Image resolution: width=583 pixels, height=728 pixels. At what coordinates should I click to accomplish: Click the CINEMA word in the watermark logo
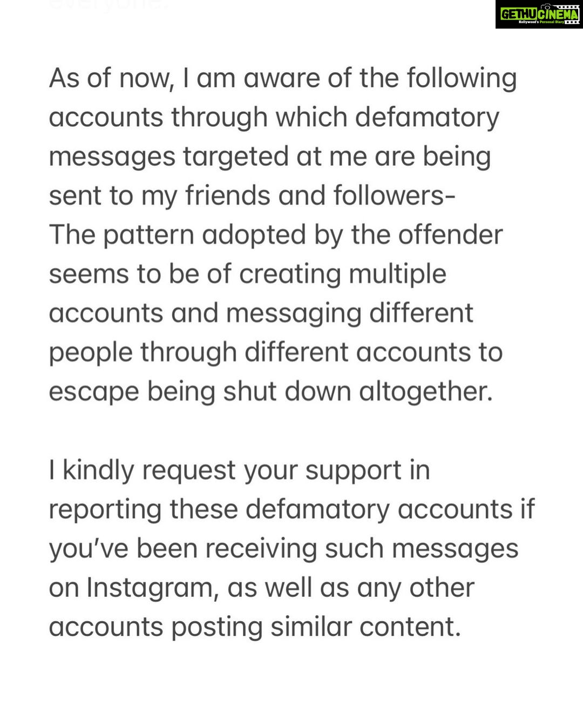(x=558, y=14)
